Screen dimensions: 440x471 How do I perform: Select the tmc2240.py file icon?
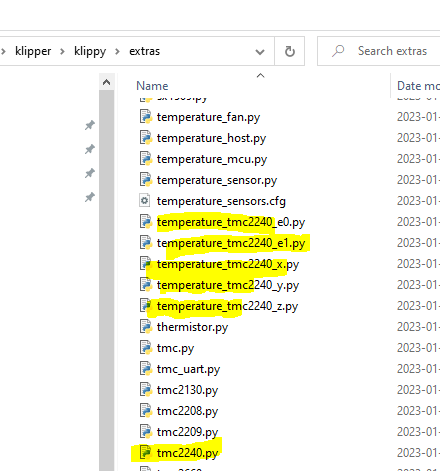point(146,453)
